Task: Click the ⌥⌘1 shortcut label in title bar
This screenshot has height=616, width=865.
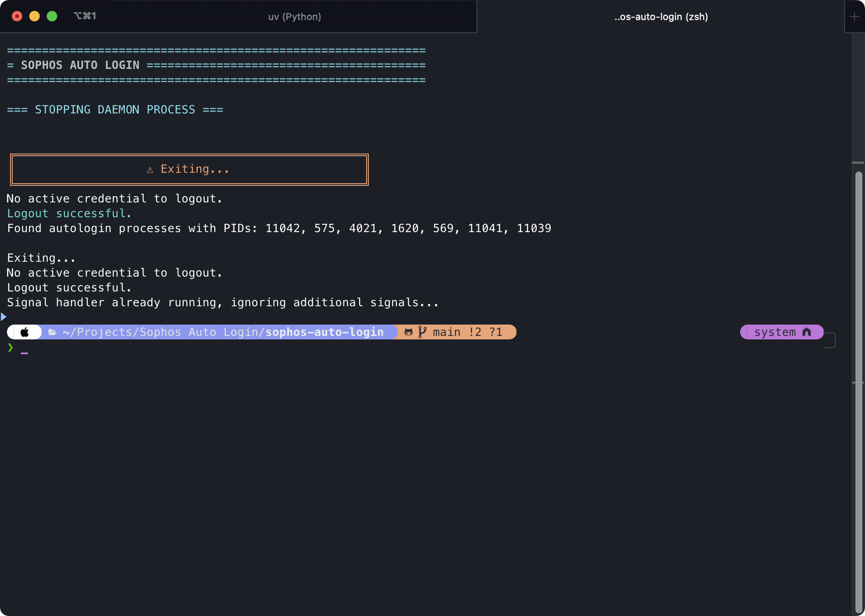Action: (x=85, y=16)
